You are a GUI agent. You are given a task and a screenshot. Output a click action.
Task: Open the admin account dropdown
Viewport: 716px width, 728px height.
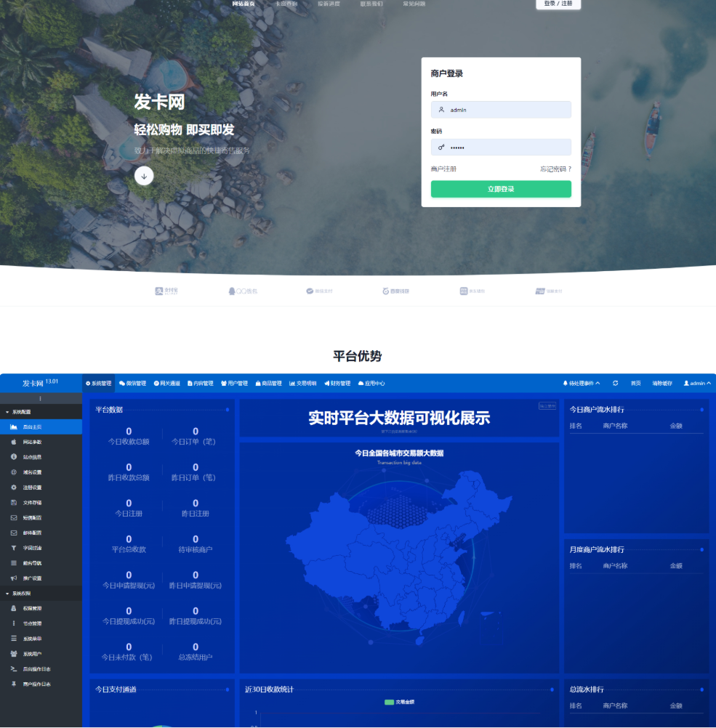696,383
